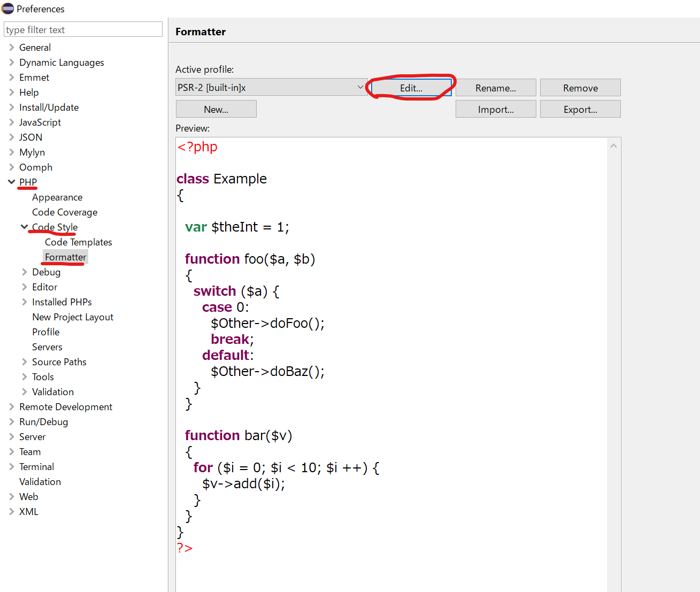Expand the Source Paths node
The image size is (700, 592).
(x=24, y=362)
